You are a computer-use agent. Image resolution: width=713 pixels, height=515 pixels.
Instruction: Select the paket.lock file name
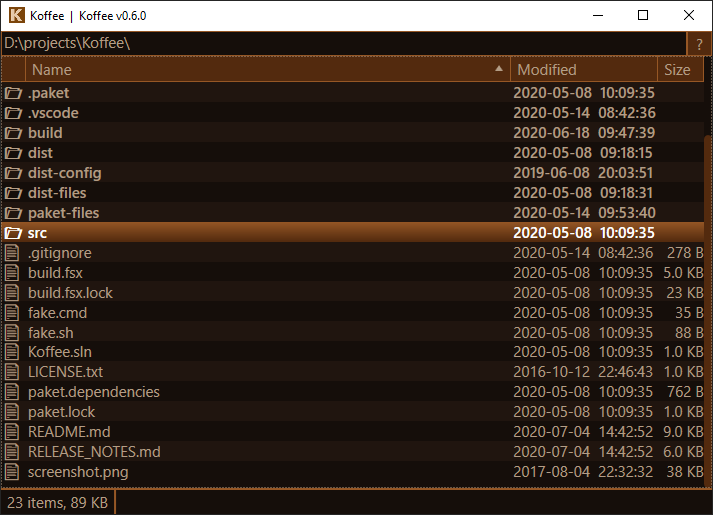tap(61, 412)
